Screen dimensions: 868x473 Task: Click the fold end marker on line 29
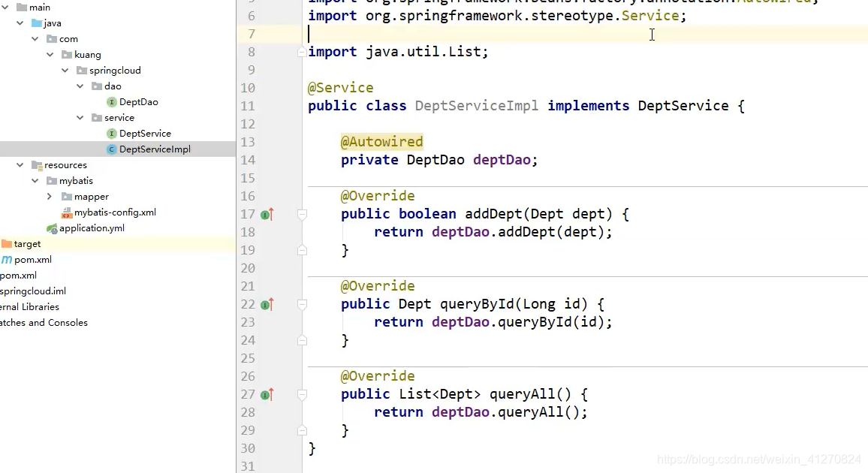(x=303, y=430)
